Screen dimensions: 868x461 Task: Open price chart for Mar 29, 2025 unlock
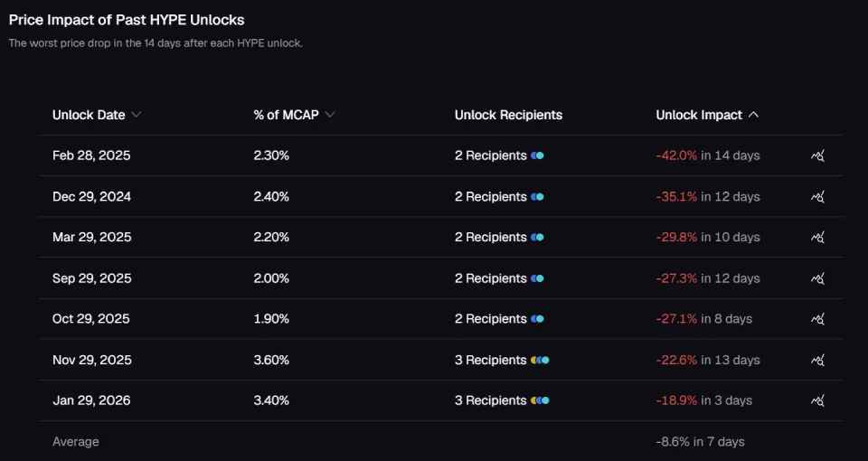(817, 238)
